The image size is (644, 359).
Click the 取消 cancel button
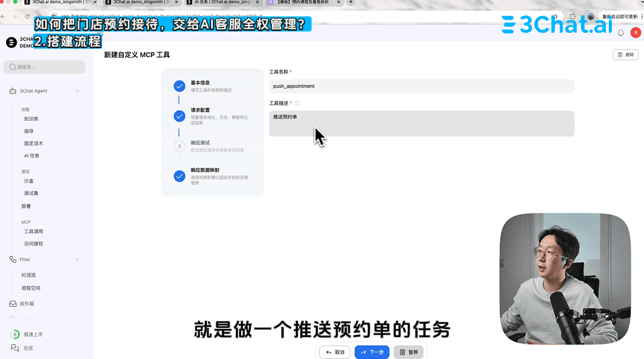click(x=335, y=352)
